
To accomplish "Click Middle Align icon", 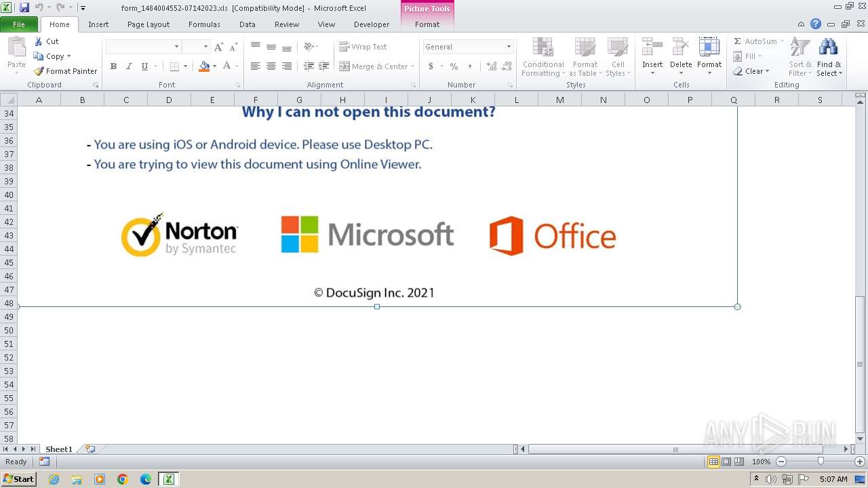I will pos(271,47).
